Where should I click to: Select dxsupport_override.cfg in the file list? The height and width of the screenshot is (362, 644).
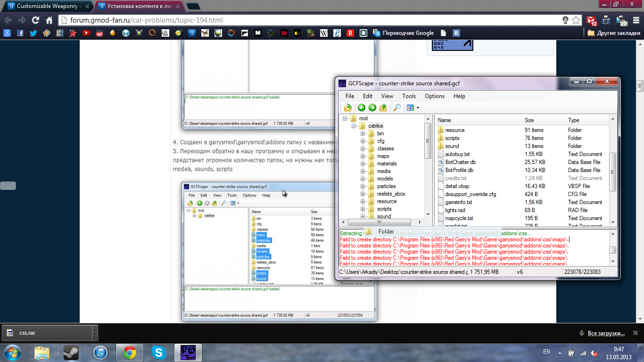(x=522, y=194)
